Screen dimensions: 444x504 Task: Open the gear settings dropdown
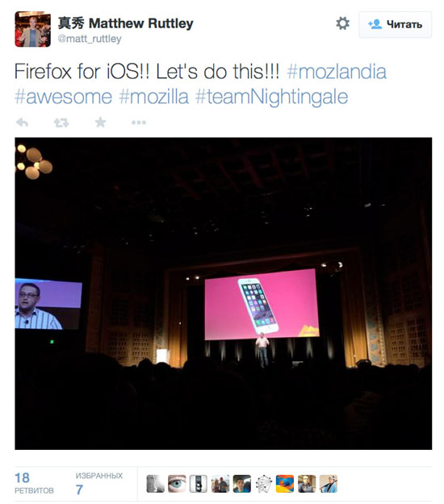coord(342,23)
